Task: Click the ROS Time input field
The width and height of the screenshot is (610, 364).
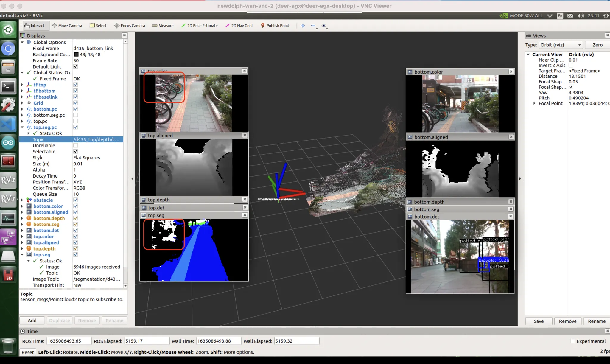Action: [69, 341]
